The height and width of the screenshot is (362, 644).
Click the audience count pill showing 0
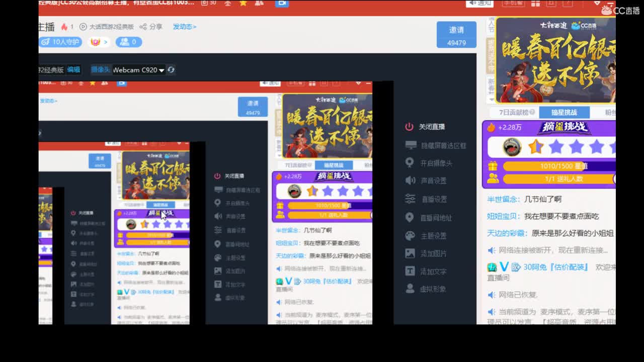(129, 42)
